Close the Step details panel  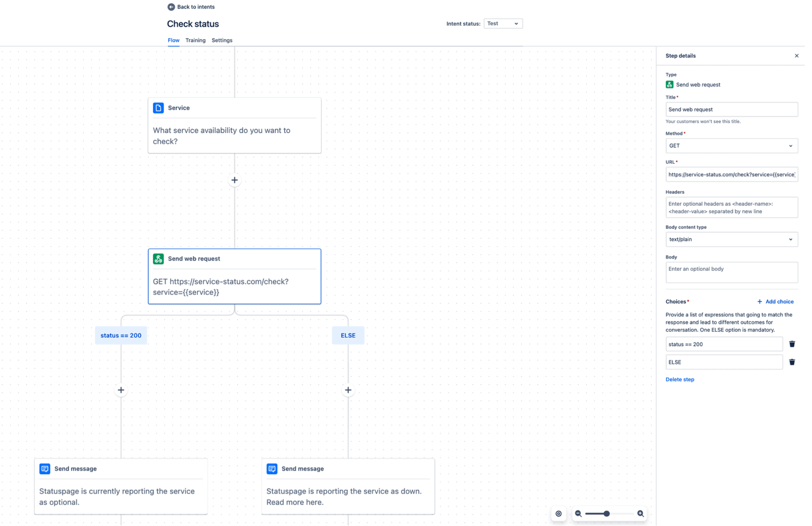coord(797,55)
